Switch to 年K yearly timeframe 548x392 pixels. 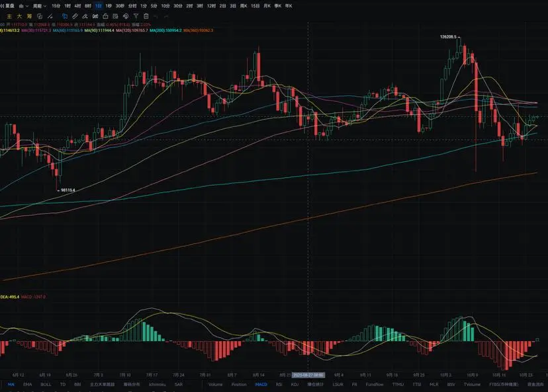[x=289, y=6]
